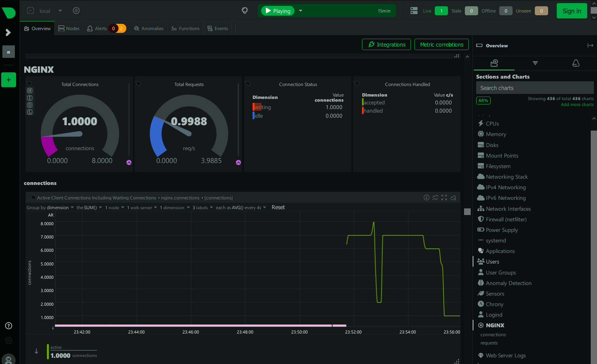Click the Integrations button

(386, 45)
